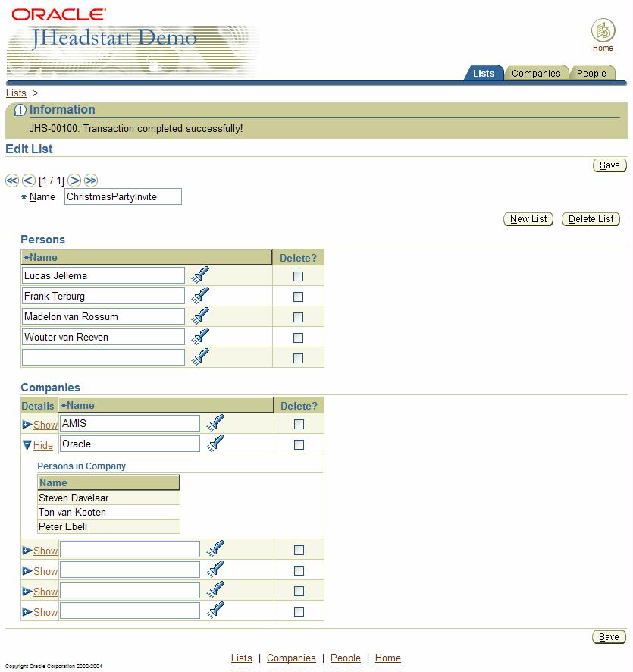Switch to the Lists tab
This screenshot has height=672, width=633.
(x=484, y=74)
